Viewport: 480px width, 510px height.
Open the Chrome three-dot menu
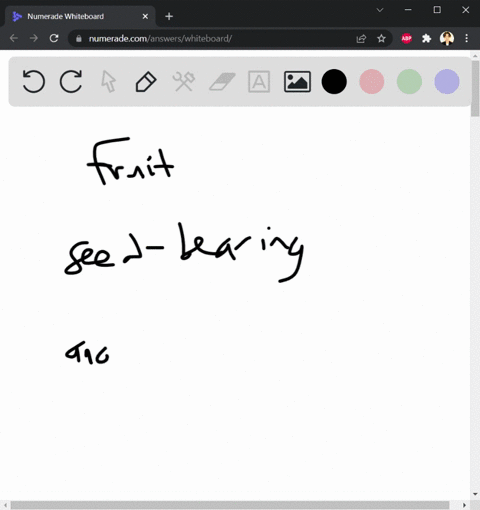[467, 39]
